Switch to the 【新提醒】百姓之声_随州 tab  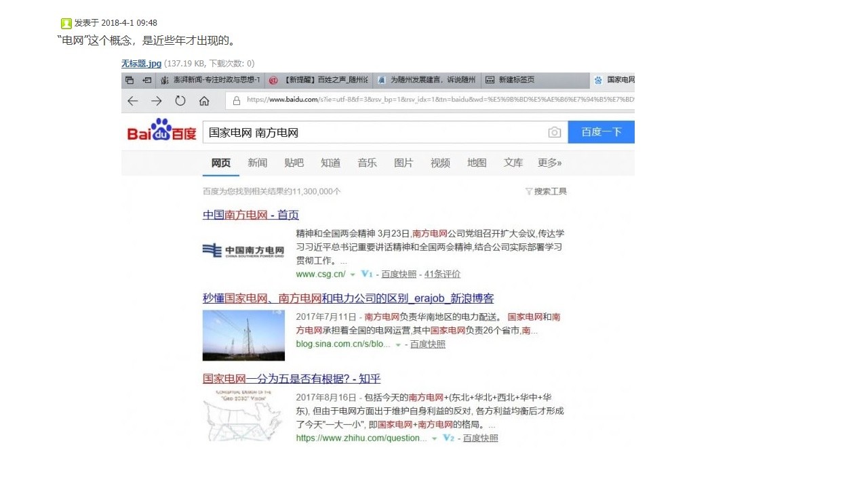[319, 80]
